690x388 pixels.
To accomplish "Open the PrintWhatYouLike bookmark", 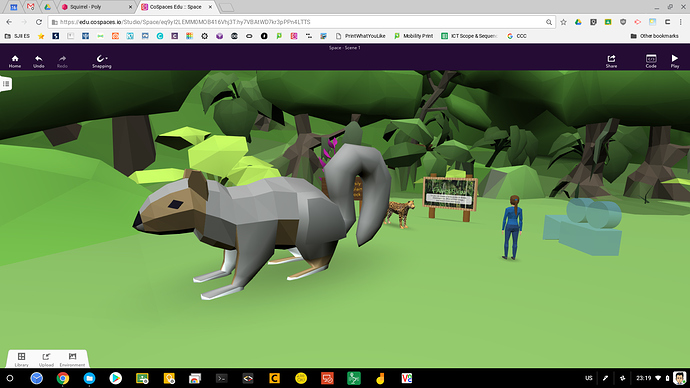I will 360,36.
